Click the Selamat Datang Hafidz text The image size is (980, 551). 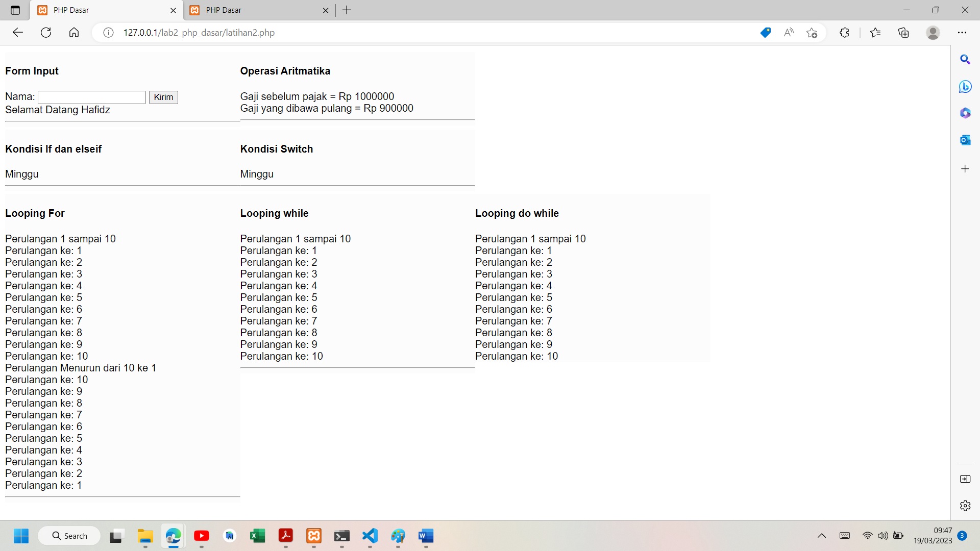(58, 110)
